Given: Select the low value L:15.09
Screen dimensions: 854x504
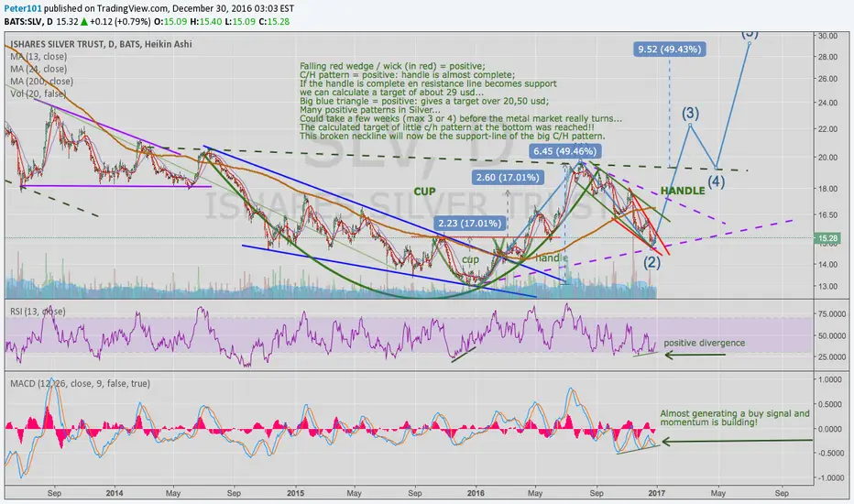Looking at the screenshot, I should coord(238,22).
